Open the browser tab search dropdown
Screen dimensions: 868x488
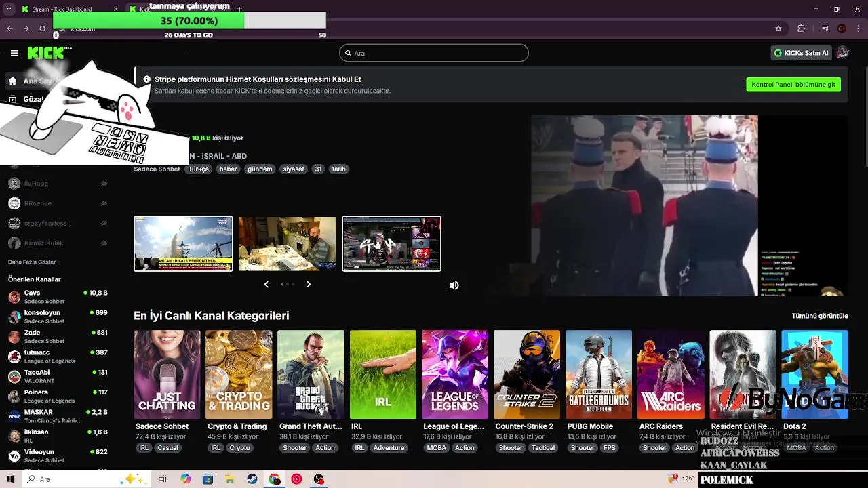(x=9, y=9)
